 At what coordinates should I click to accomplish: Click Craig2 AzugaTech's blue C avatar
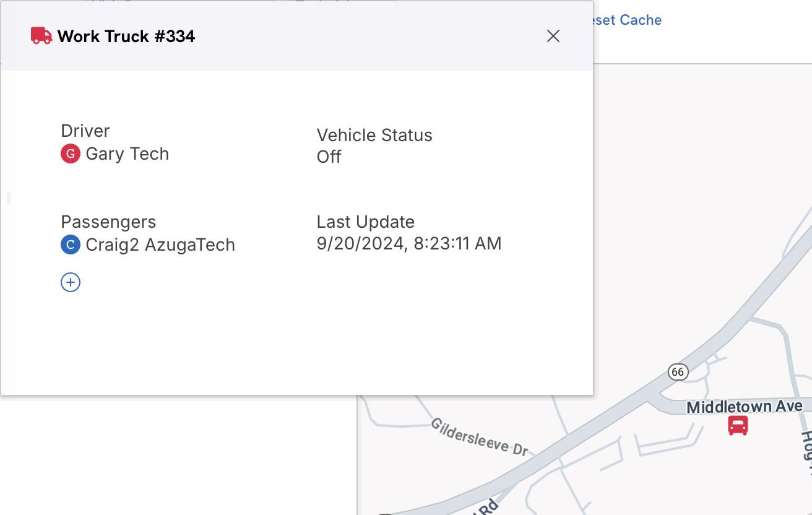(71, 245)
